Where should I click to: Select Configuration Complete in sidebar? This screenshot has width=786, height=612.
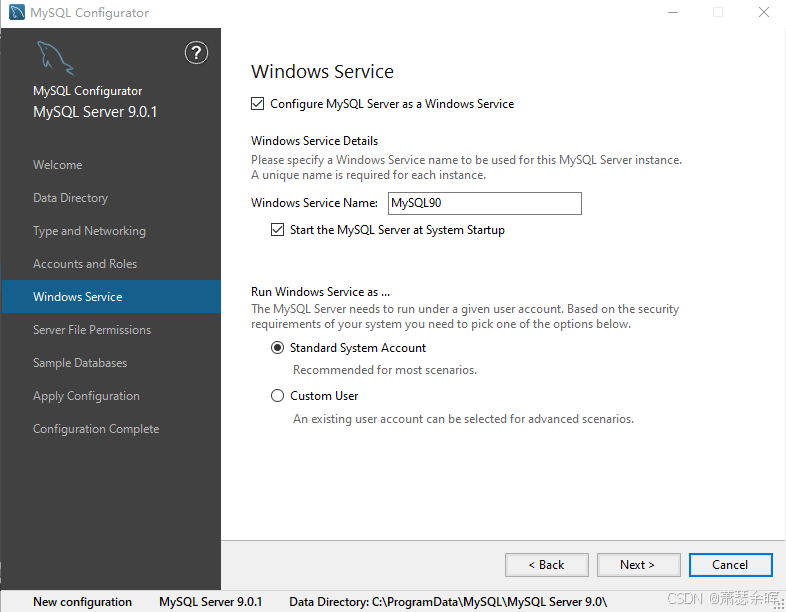[96, 429]
